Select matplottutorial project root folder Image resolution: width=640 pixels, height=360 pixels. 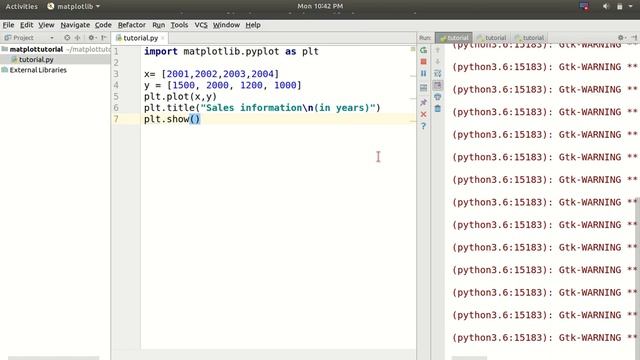tap(36, 49)
